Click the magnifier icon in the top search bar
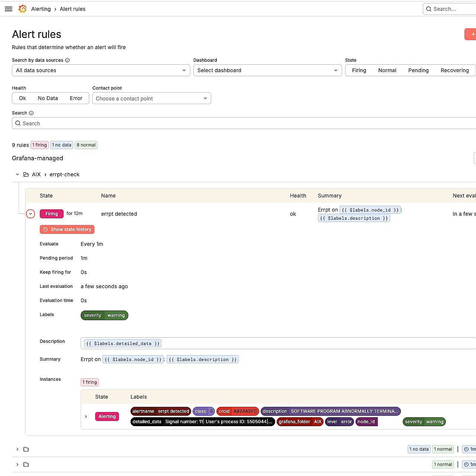The width and height of the screenshot is (476, 476). click(x=429, y=9)
